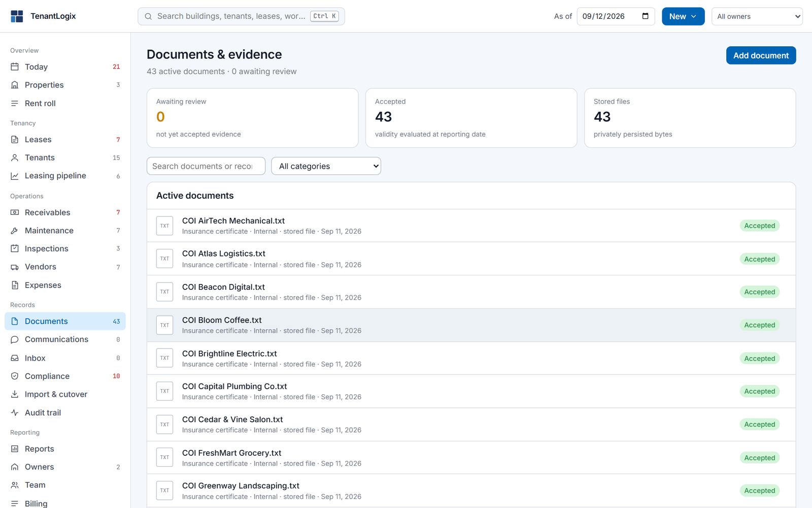Screen dimensions: 812x508
Task: Open the All categories filter dropdown
Action: click(x=326, y=166)
